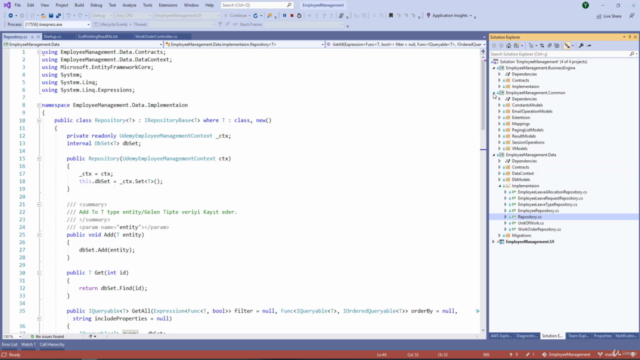Image resolution: width=640 pixels, height=360 pixels.
Task: Switch to the WorkOrderController.cs tab
Action: pyautogui.click(x=156, y=36)
